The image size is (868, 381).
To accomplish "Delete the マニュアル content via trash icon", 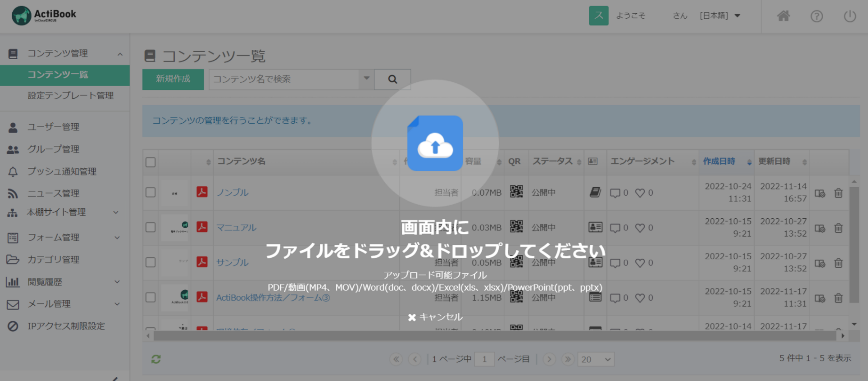I will click(x=838, y=228).
